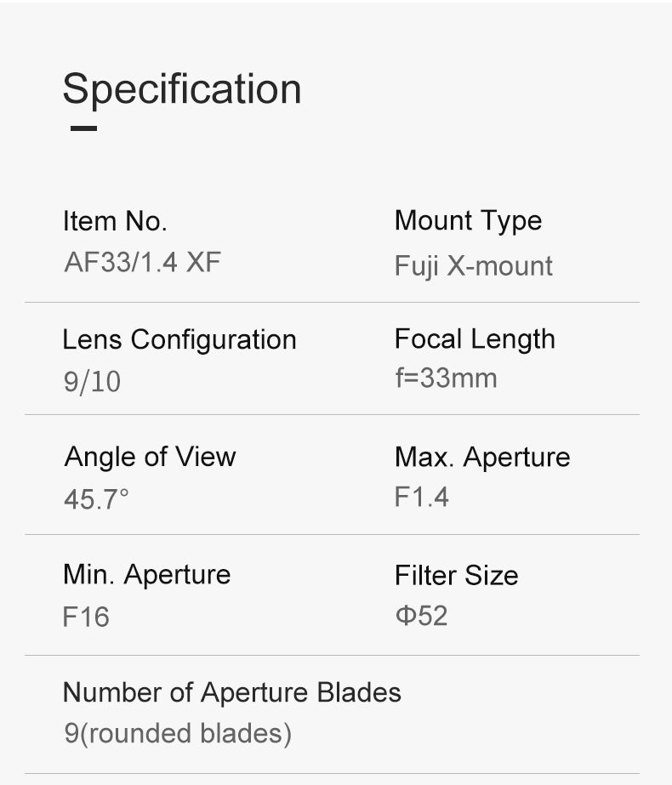Image resolution: width=672 pixels, height=785 pixels.
Task: Select the Number of Aperture Blades label
Action: coord(231,692)
